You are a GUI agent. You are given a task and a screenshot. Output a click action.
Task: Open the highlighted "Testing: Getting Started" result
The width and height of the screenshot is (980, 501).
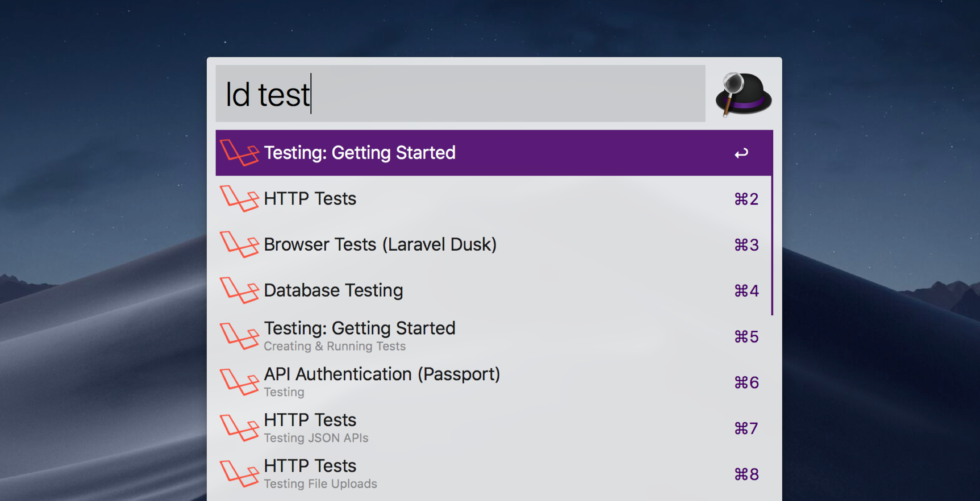coord(360,153)
